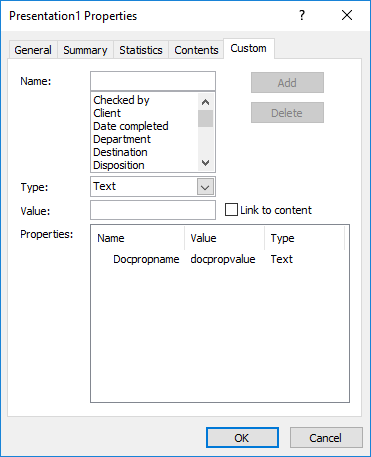Go to the Statistics tab
This screenshot has width=371, height=457.
tap(141, 50)
